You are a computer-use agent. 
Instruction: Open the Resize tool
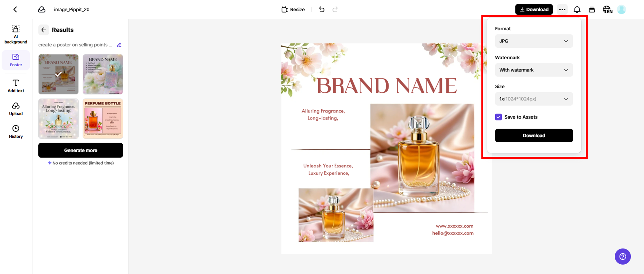pos(293,9)
